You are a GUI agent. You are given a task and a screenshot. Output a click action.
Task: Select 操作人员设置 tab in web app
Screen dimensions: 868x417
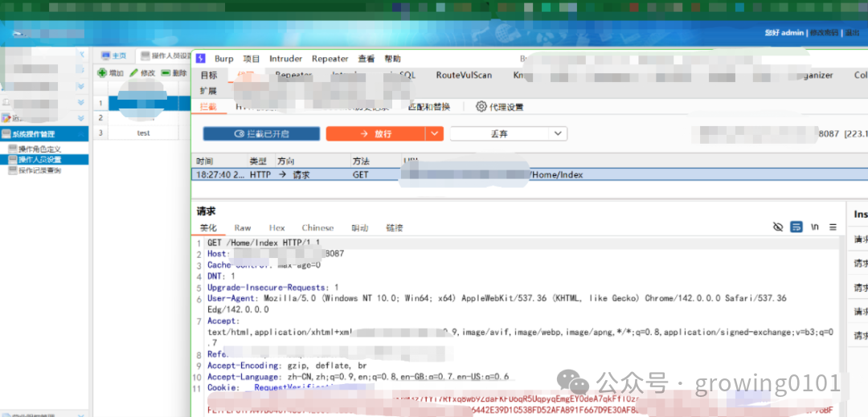tap(165, 56)
